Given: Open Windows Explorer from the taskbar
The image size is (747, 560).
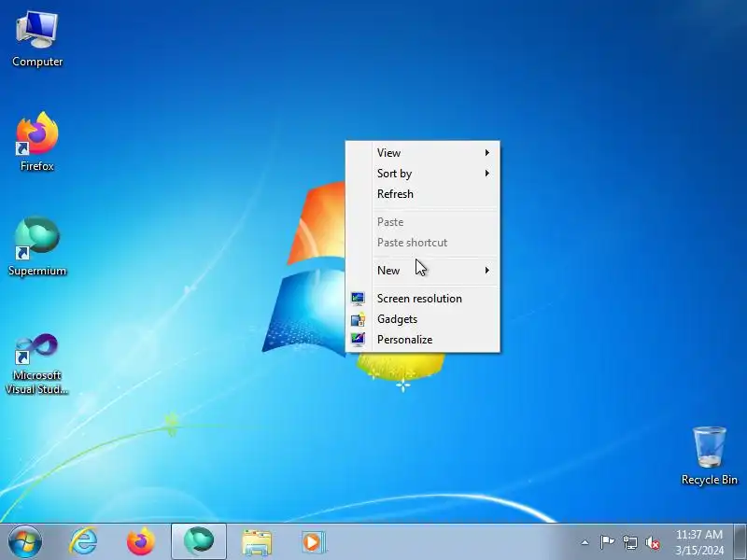Looking at the screenshot, I should (x=257, y=542).
